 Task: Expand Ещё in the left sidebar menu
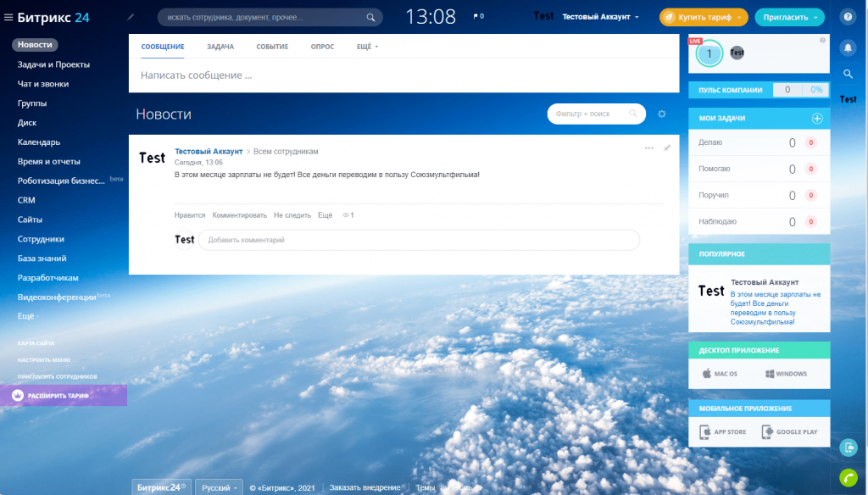pos(28,316)
